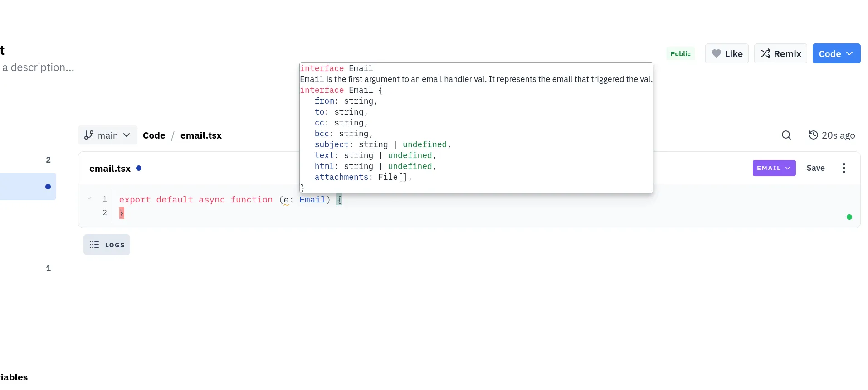Click the LOGS list icon
The width and height of the screenshot is (868, 390).
94,245
